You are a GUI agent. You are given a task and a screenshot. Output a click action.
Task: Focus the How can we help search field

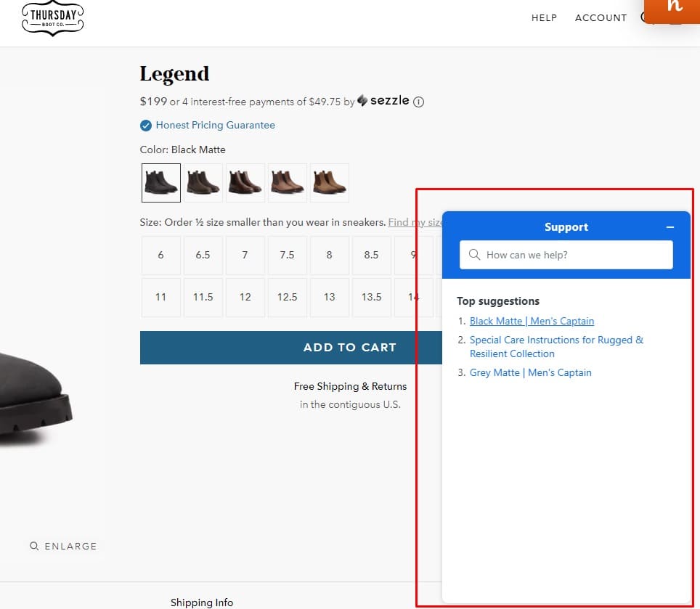[x=566, y=255]
